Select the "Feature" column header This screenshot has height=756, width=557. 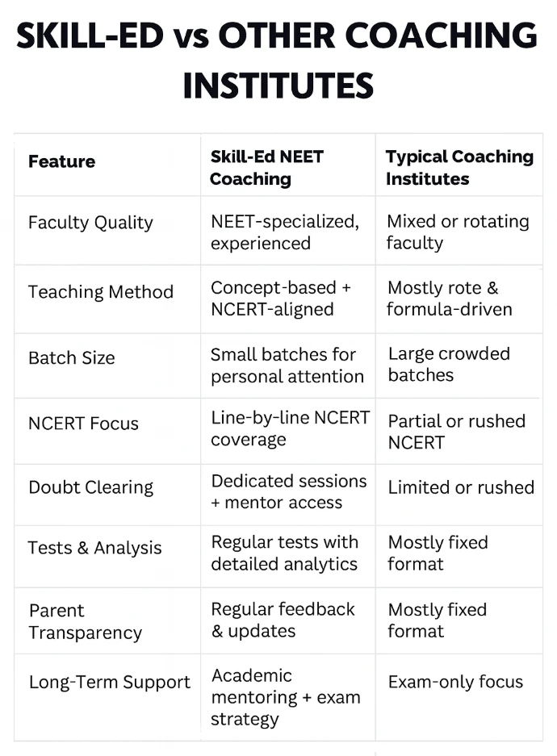click(61, 161)
